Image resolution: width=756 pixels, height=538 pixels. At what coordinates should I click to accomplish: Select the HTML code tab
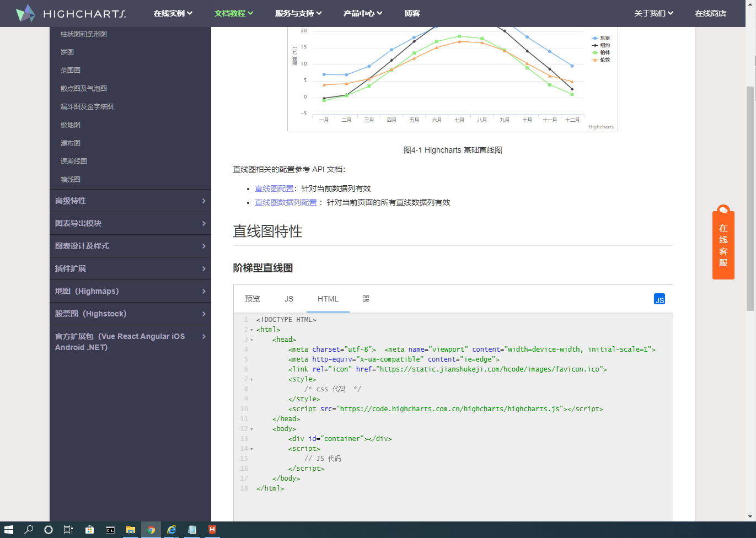[328, 299]
